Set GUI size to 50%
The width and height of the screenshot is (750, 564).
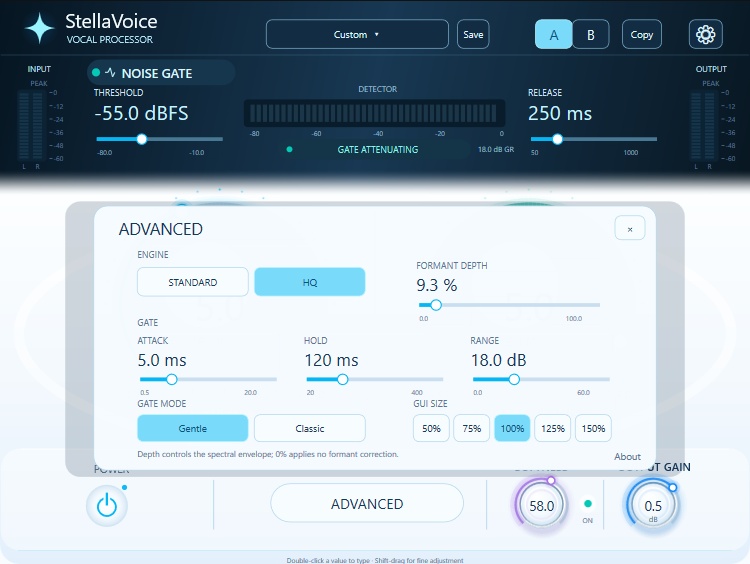coord(431,428)
